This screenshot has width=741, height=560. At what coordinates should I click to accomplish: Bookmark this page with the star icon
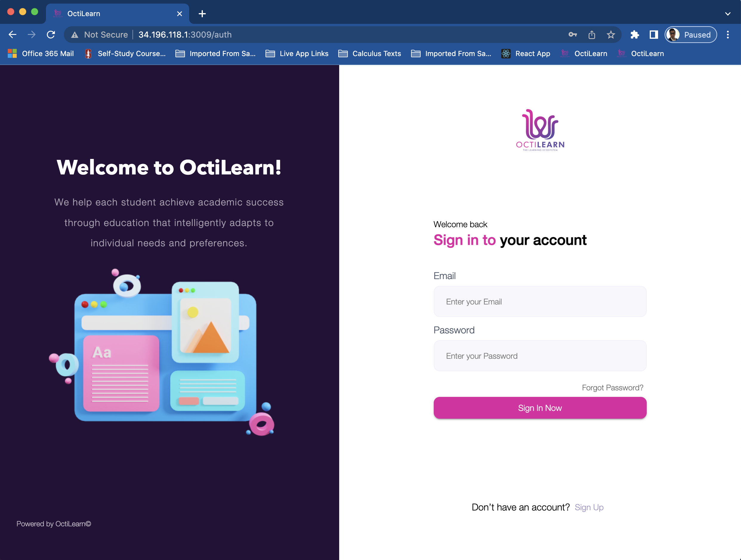tap(611, 35)
